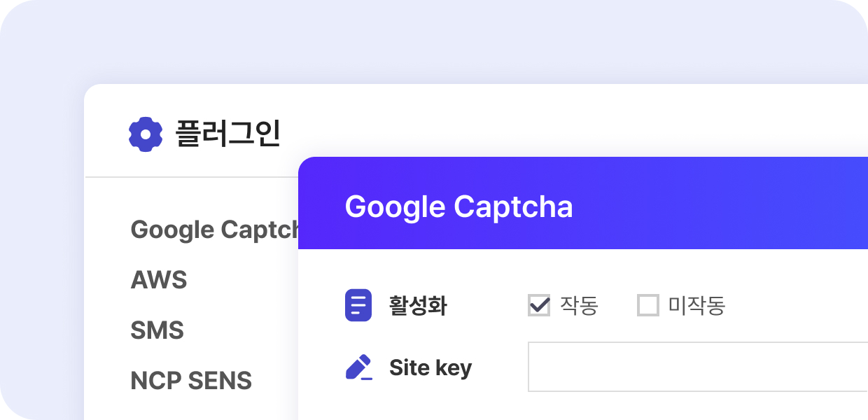The height and width of the screenshot is (420, 868).
Task: Open the AWS plugin settings
Action: click(x=159, y=280)
